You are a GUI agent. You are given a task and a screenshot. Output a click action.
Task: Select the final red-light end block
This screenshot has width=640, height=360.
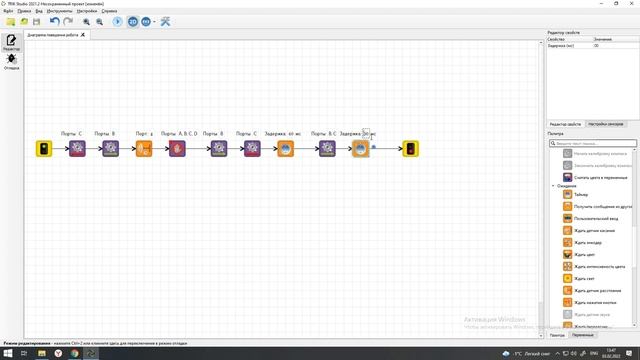(x=411, y=149)
